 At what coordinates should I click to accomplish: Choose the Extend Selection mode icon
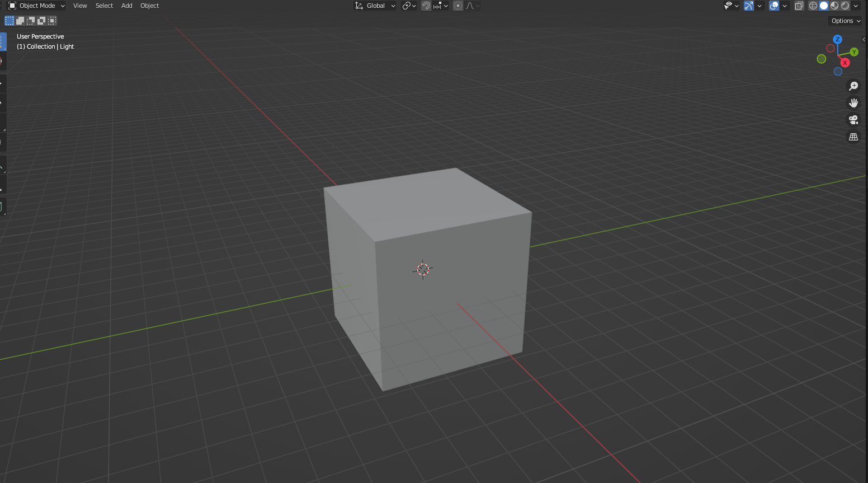coord(20,21)
